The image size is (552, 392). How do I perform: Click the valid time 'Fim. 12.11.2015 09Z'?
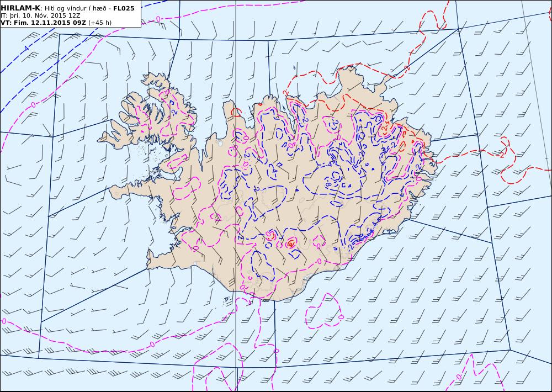tap(49, 23)
